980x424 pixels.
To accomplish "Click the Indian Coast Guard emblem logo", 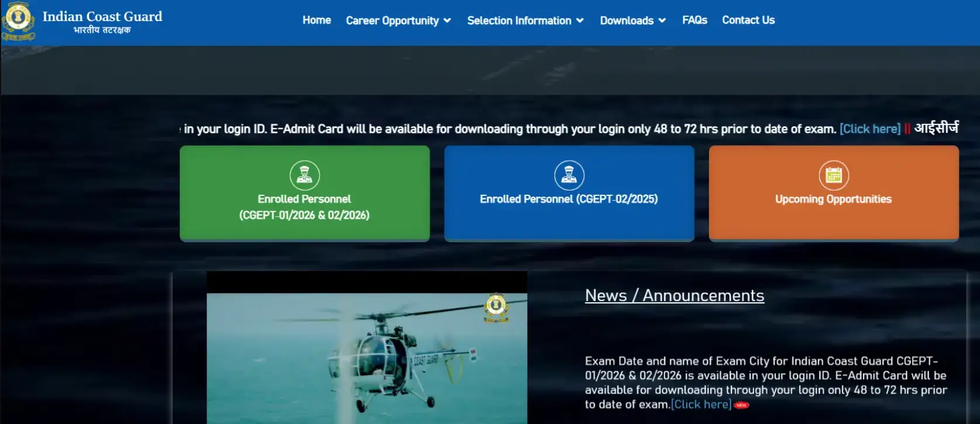I will click(18, 21).
